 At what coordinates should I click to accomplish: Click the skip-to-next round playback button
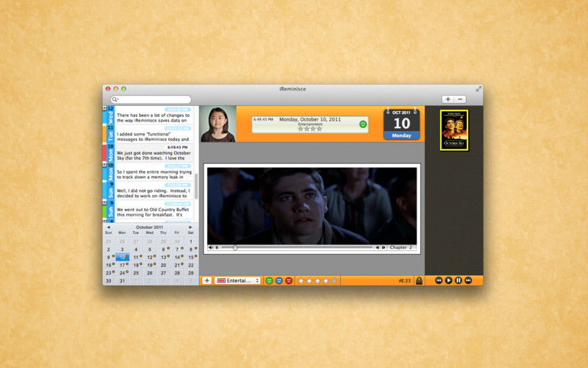(468, 280)
